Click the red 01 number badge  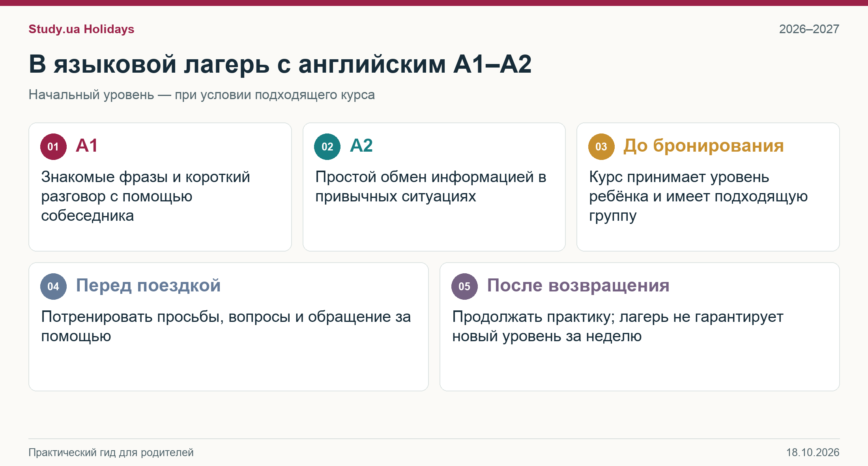(53, 147)
